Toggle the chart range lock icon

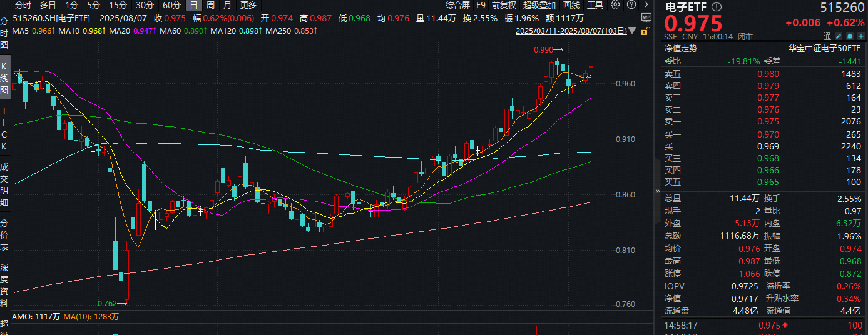coord(643,31)
